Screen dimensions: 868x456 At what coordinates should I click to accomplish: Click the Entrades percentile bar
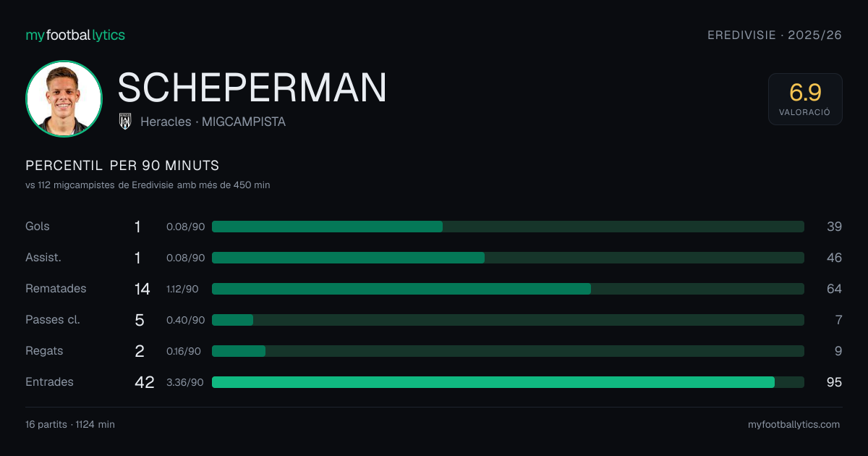(508, 382)
